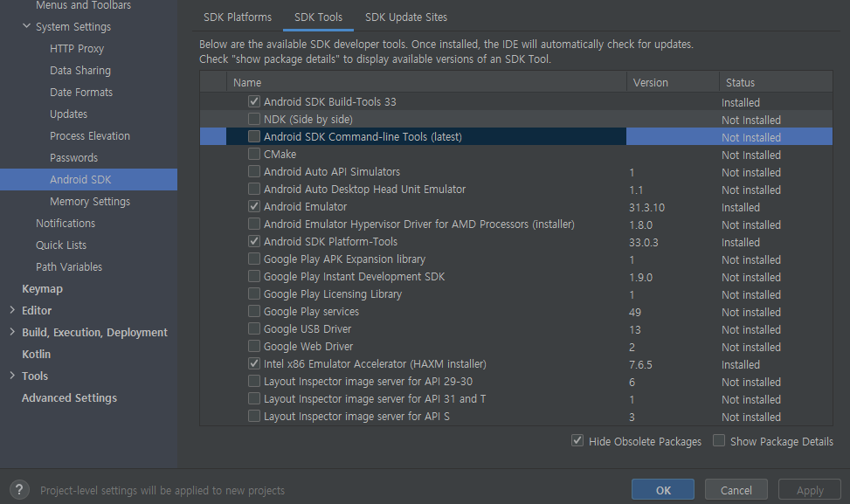This screenshot has width=850, height=504.
Task: Select Android Emulator Hypervisor Driver row text
Action: 419,224
